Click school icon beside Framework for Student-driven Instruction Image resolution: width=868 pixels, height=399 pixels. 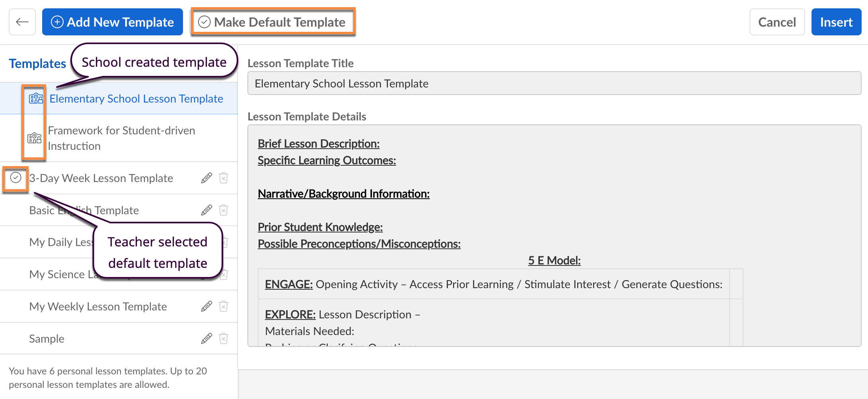(x=35, y=138)
